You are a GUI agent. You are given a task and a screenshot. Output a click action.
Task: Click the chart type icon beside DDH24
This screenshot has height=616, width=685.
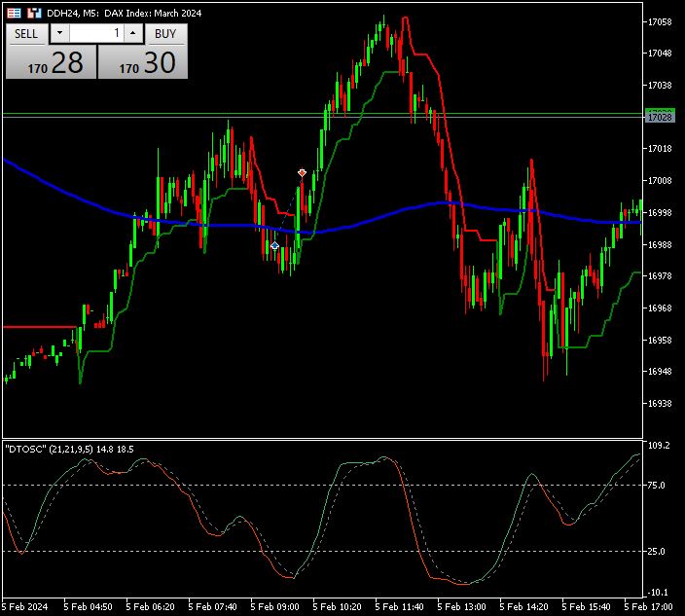[x=34, y=13]
